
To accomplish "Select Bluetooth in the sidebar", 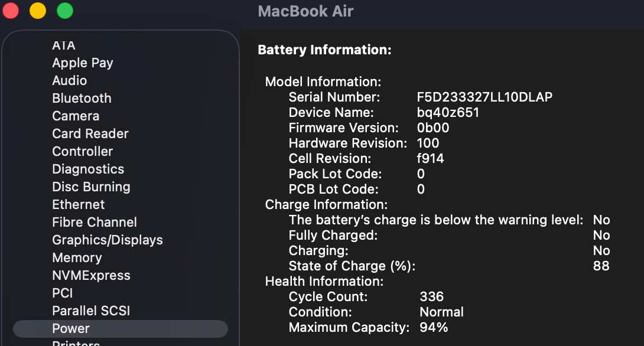I will [82, 98].
